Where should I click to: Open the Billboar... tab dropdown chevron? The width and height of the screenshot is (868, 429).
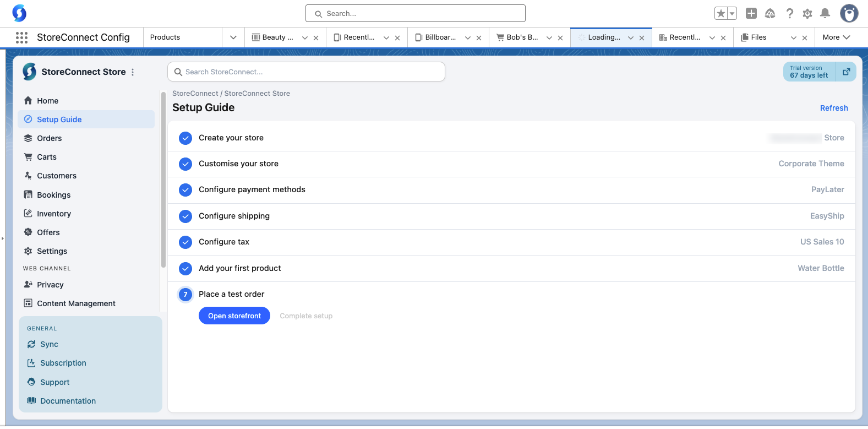pyautogui.click(x=468, y=38)
